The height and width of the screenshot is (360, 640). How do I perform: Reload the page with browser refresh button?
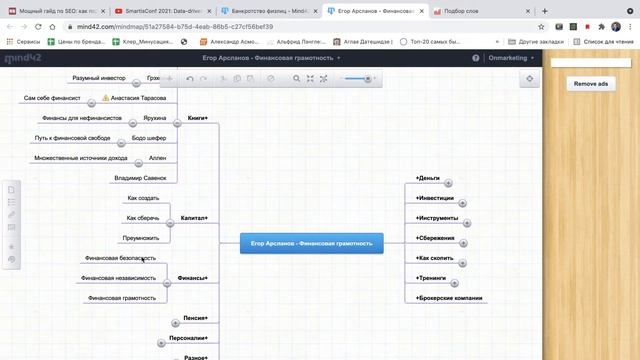point(38,27)
